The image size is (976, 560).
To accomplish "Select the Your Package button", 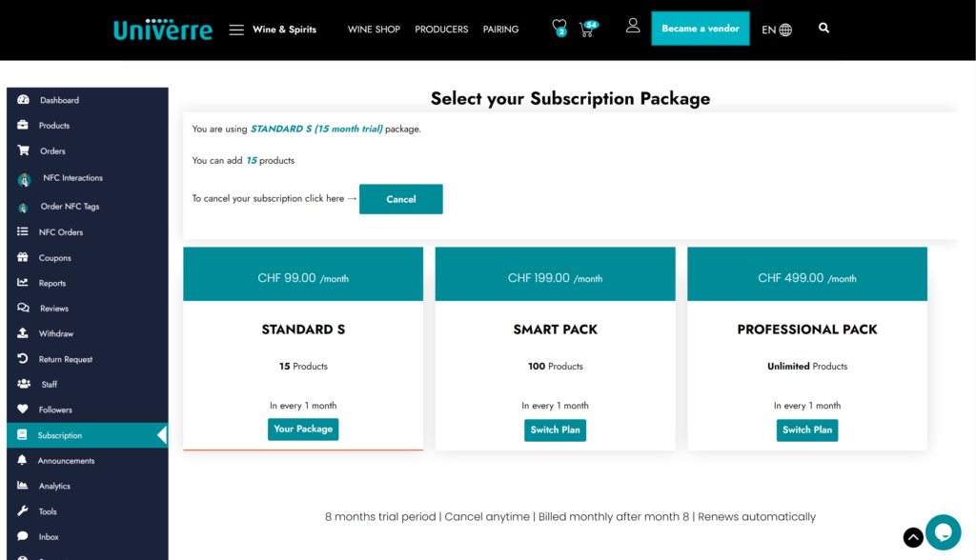I will pyautogui.click(x=303, y=430).
